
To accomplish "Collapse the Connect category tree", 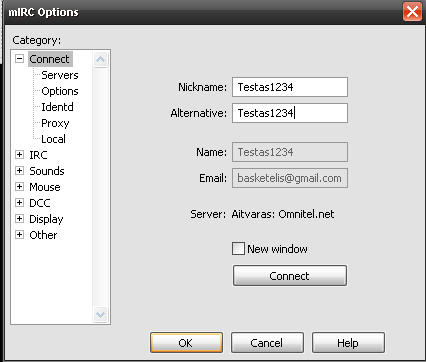I will pos(20,59).
